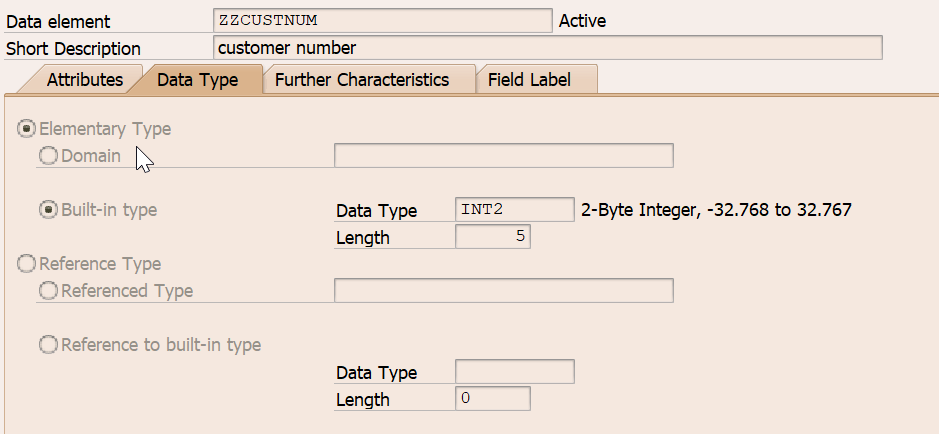Choose the Referenced Type radio option
Image resolution: width=939 pixels, height=434 pixels.
tap(49, 290)
